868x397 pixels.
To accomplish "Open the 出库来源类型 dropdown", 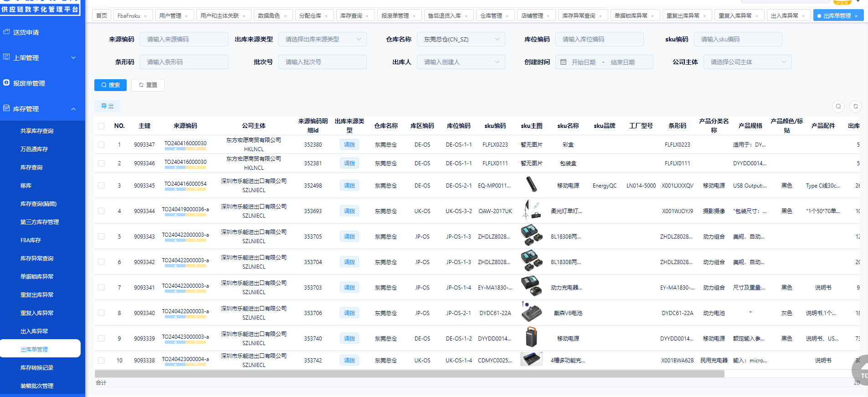I will coord(323,39).
